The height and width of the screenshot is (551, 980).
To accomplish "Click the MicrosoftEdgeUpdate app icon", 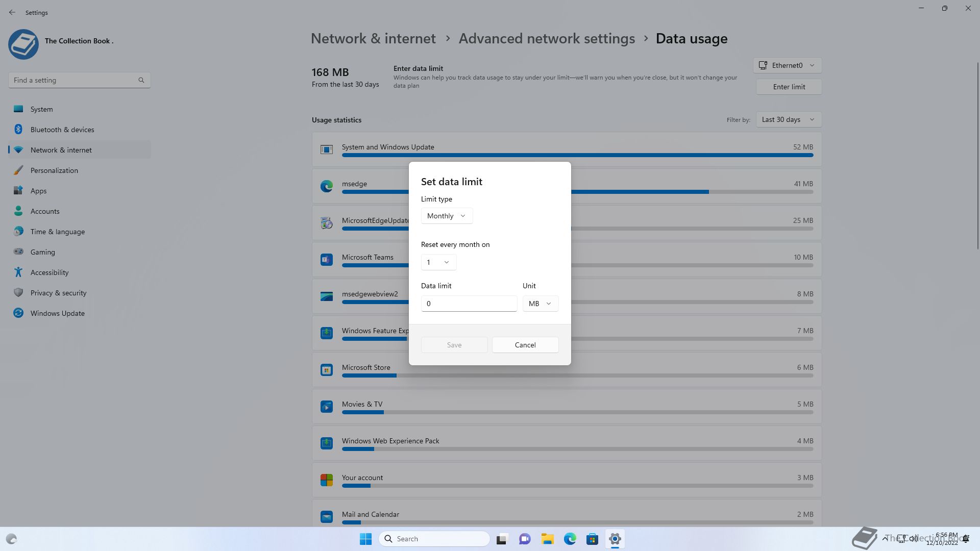I will pyautogui.click(x=327, y=223).
